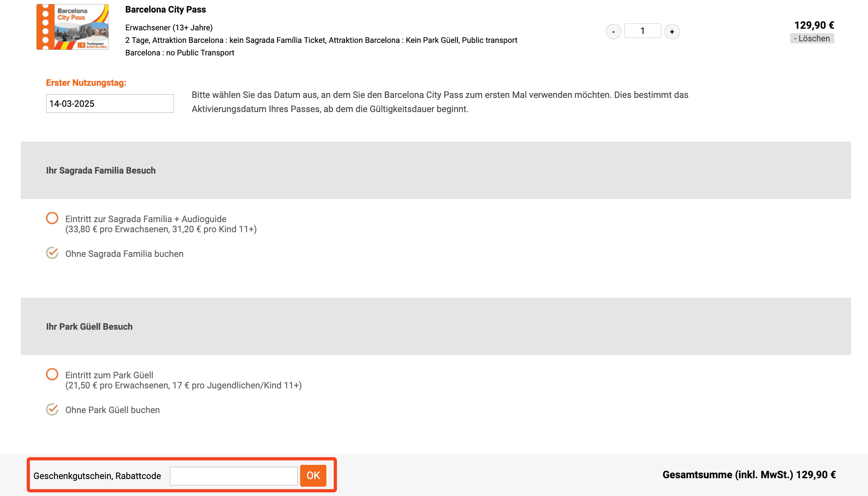The height and width of the screenshot is (496, 868).
Task: Click the Gesamtsumme total price text
Action: (749, 475)
